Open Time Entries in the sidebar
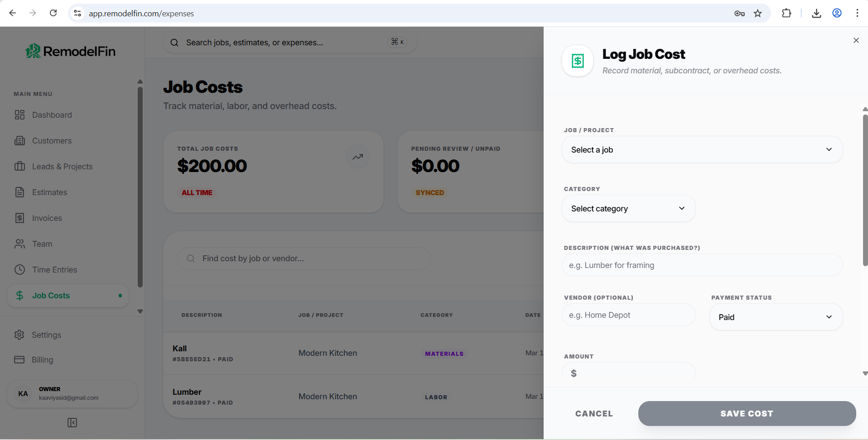The width and height of the screenshot is (868, 440). 54,270
